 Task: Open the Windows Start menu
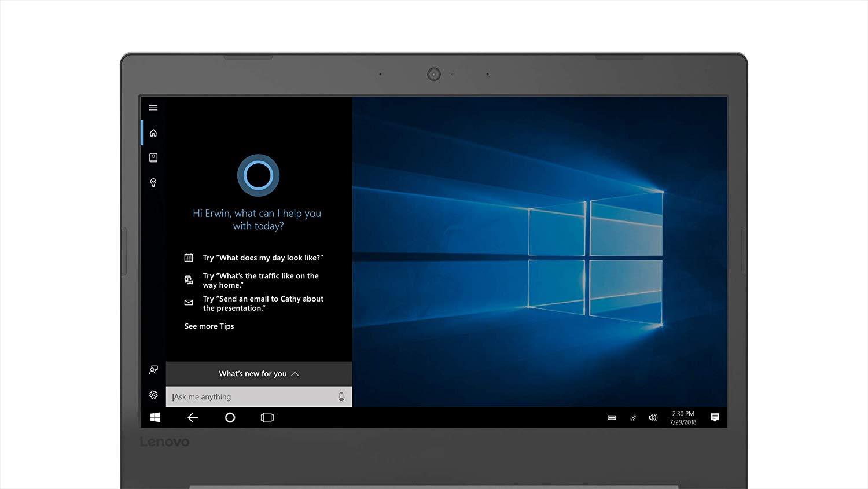(155, 417)
